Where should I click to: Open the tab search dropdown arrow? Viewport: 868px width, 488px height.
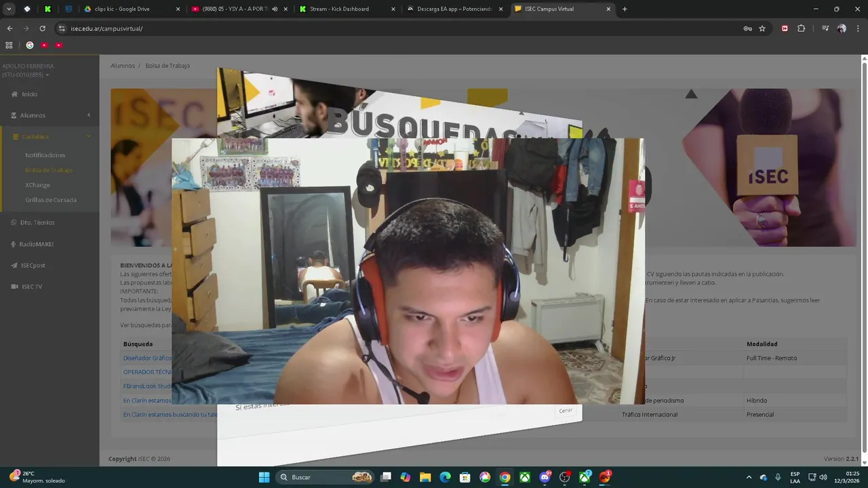click(9, 9)
